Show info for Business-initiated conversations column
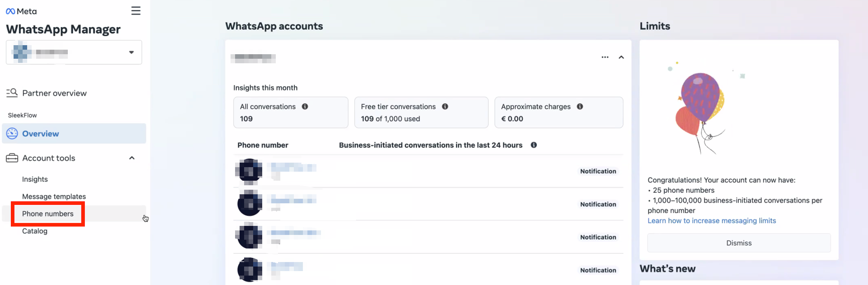Screen dimensions: 868x285 tap(534, 145)
